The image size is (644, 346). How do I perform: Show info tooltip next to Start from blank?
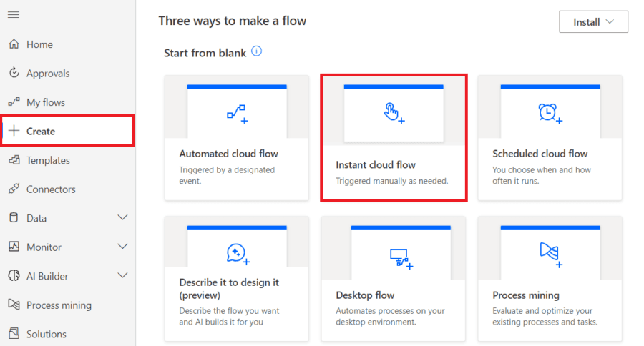click(257, 52)
